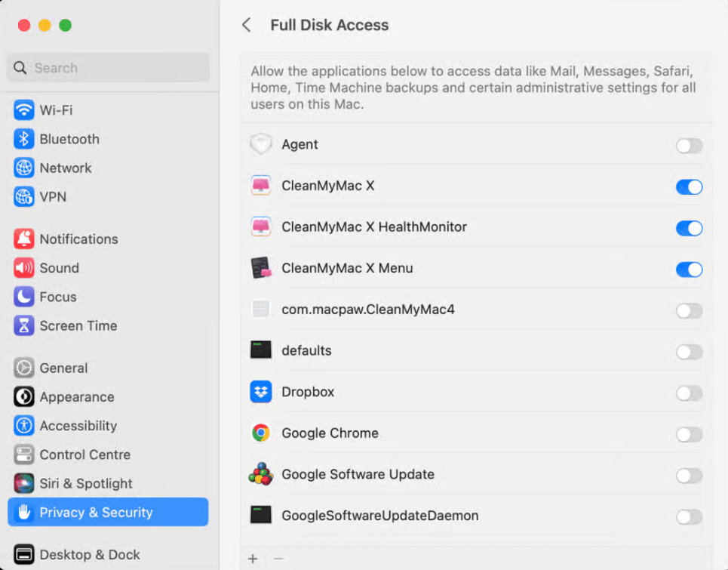Add an application with the plus button
Viewport: 728px width, 570px height.
[253, 559]
